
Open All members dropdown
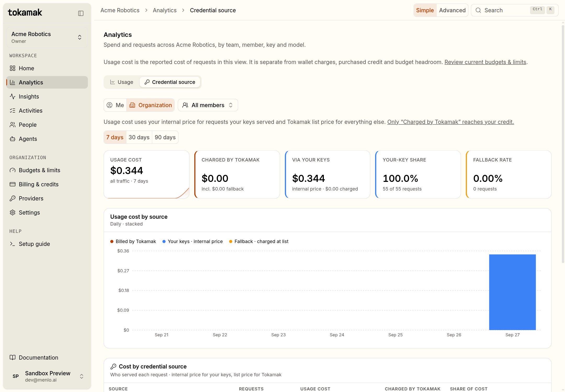click(208, 105)
